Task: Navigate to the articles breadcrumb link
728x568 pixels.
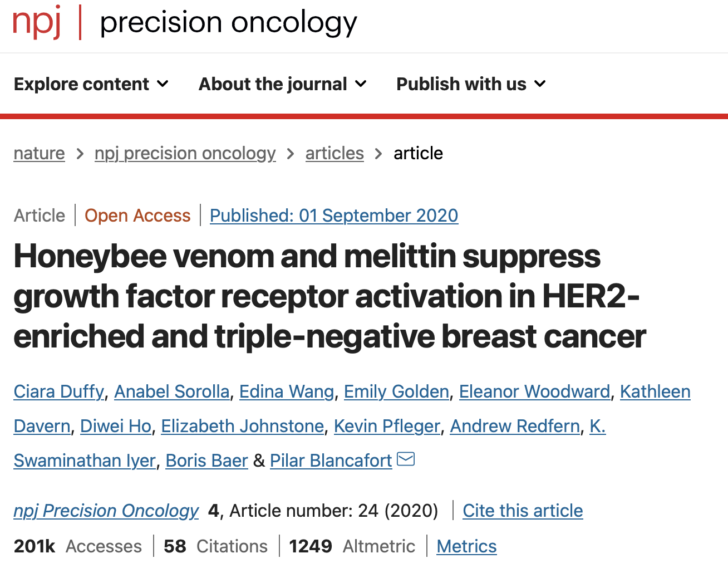Action: [335, 153]
